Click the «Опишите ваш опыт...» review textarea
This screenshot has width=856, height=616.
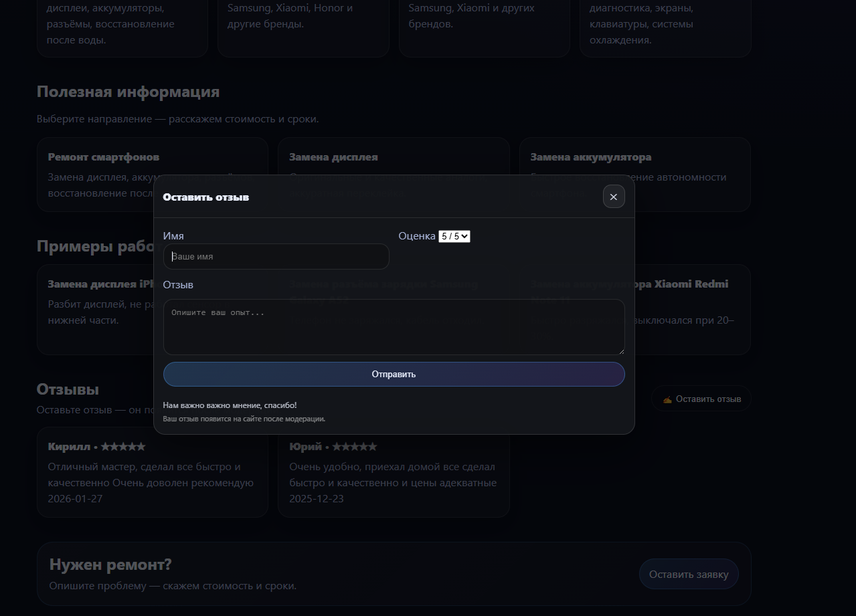[x=394, y=327]
